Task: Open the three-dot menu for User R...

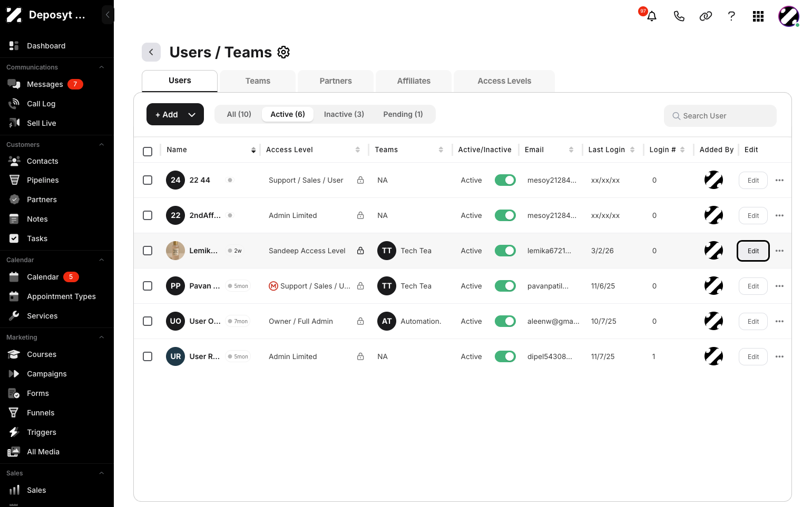Action: click(779, 356)
